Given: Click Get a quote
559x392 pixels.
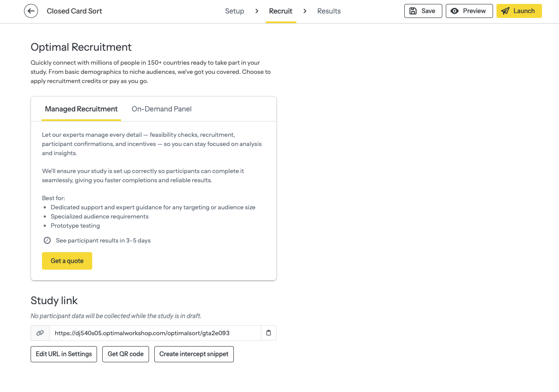Looking at the screenshot, I should 67,261.
